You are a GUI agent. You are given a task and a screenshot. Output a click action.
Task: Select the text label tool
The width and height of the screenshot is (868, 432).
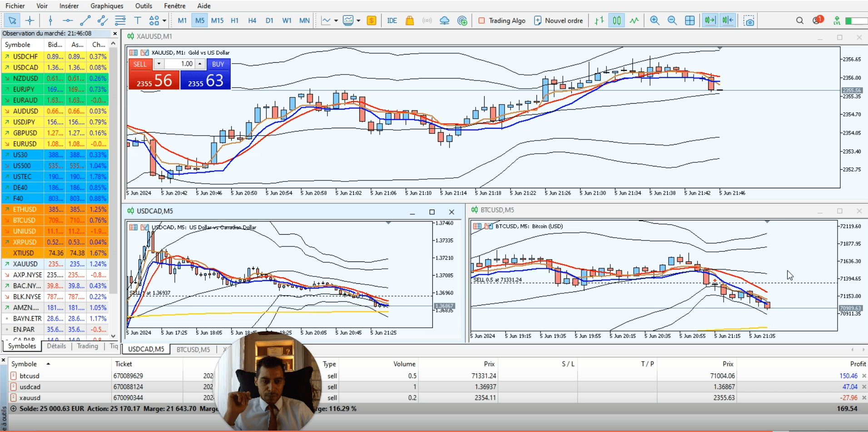(x=137, y=20)
